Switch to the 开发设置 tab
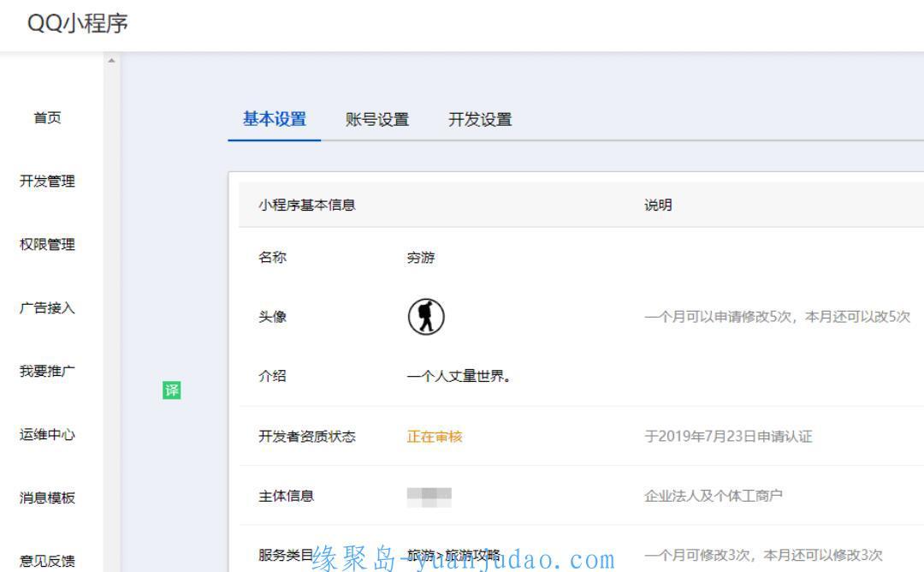The image size is (924, 572). click(x=480, y=119)
